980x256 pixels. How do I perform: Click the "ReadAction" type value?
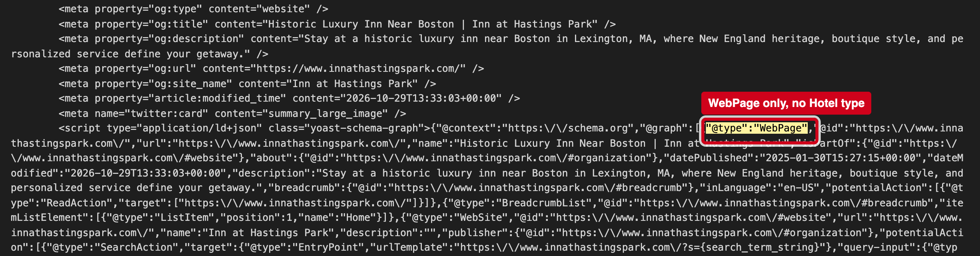tap(80, 203)
